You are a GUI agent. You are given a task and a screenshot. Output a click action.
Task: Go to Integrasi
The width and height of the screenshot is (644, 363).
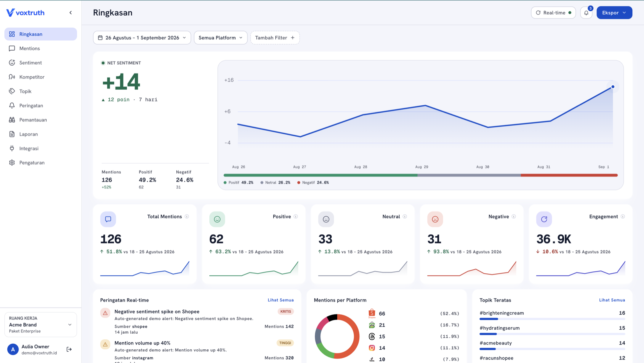(x=41, y=148)
